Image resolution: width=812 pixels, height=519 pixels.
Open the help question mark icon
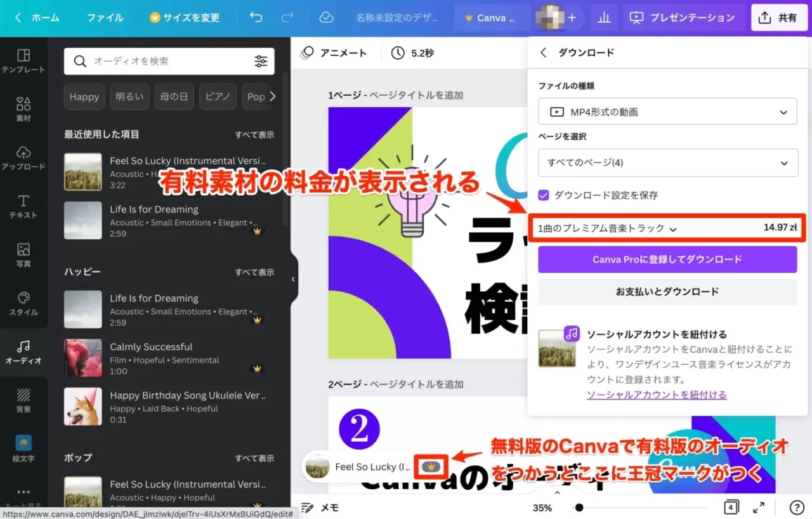(x=797, y=508)
